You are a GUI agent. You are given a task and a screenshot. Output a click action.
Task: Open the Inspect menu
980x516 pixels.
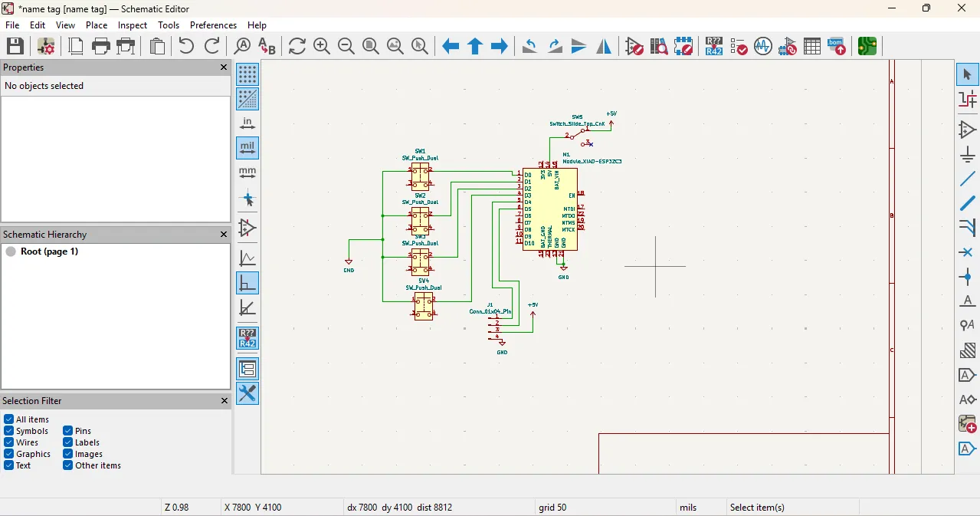pyautogui.click(x=132, y=25)
